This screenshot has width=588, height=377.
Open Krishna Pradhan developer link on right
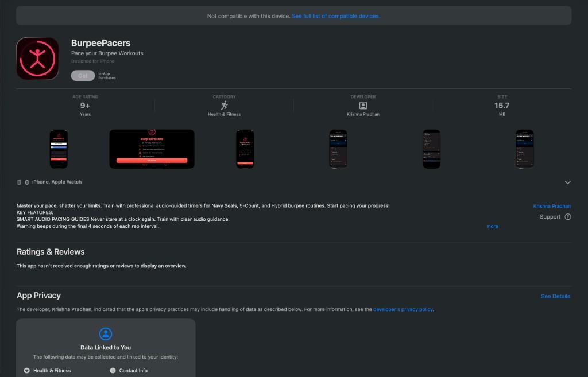pyautogui.click(x=552, y=206)
